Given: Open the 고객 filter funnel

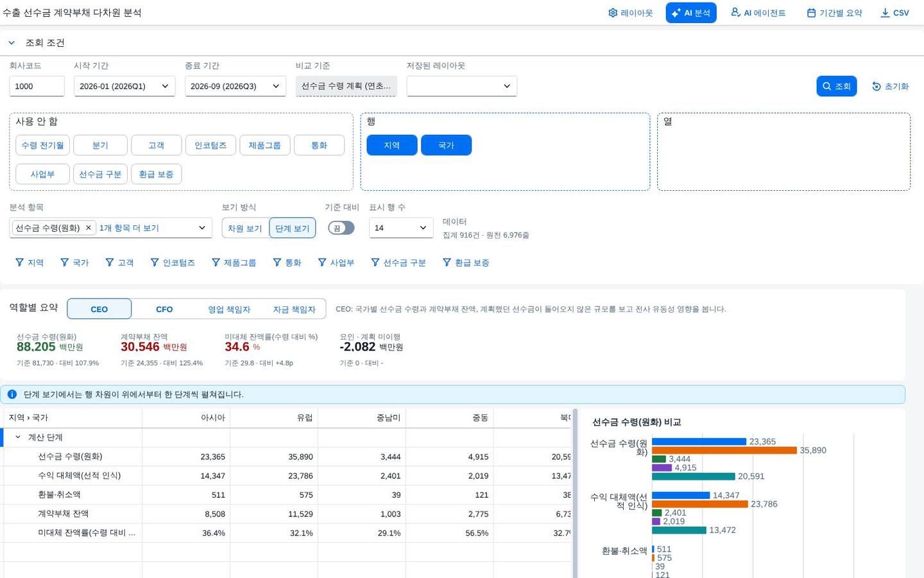Looking at the screenshot, I should (119, 263).
